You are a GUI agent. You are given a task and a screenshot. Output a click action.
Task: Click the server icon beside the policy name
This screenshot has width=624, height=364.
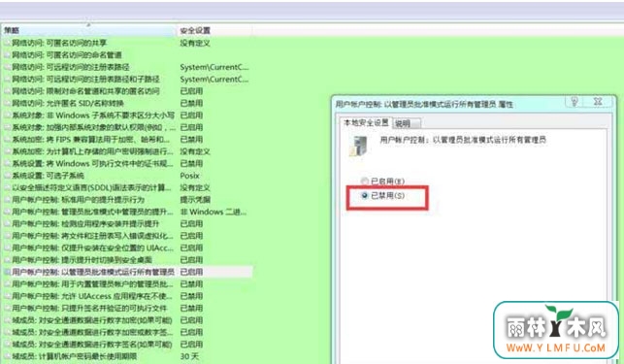coord(358,146)
